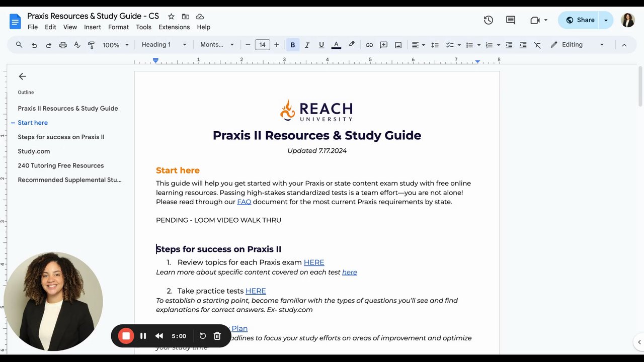Image resolution: width=644 pixels, height=362 pixels.
Task: Open text alignment dropdown
Action: point(418,45)
